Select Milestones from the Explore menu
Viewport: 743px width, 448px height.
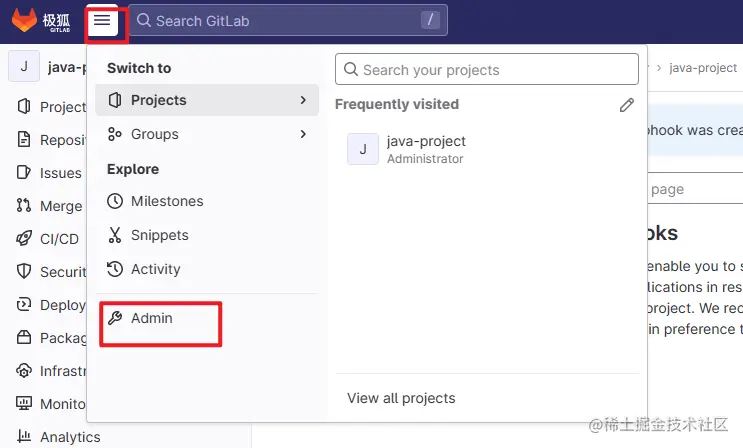pyautogui.click(x=167, y=201)
